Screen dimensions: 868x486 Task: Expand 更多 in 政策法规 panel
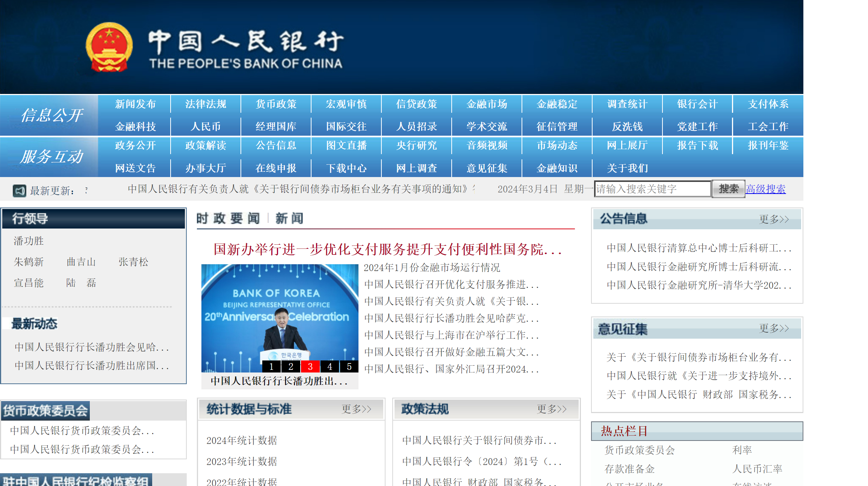click(551, 409)
